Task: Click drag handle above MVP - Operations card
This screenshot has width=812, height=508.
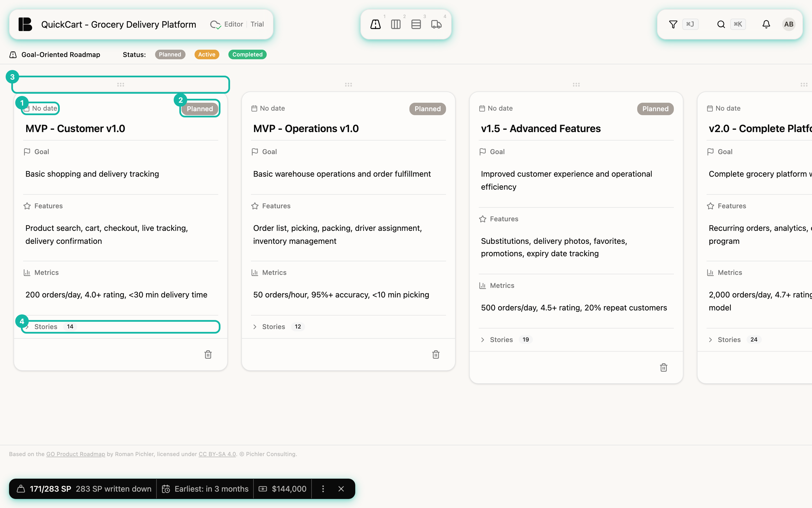Action: 348,85
